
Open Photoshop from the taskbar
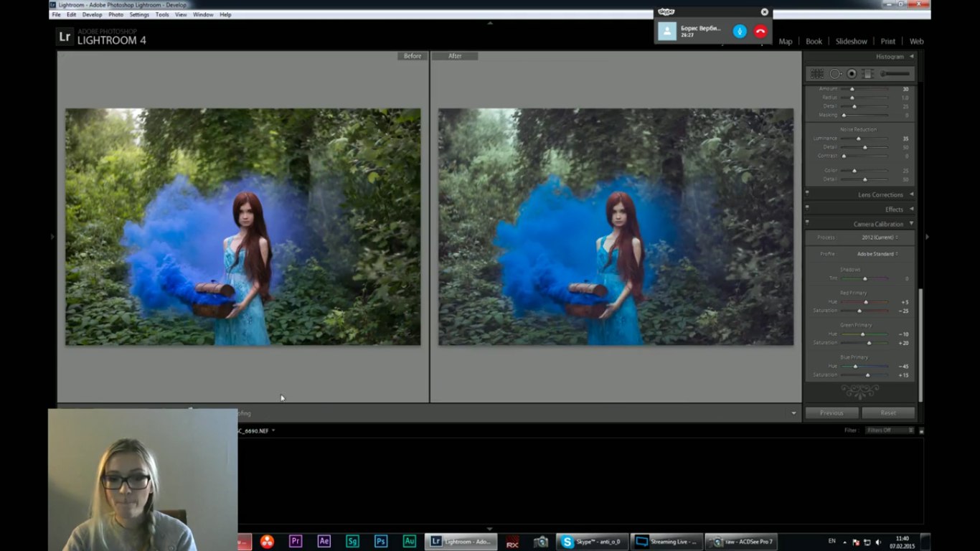[381, 542]
